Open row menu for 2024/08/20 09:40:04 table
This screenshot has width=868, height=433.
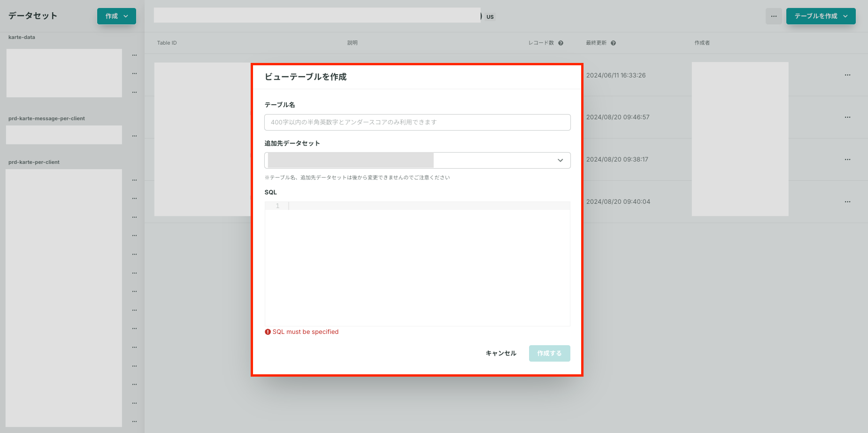click(x=847, y=202)
